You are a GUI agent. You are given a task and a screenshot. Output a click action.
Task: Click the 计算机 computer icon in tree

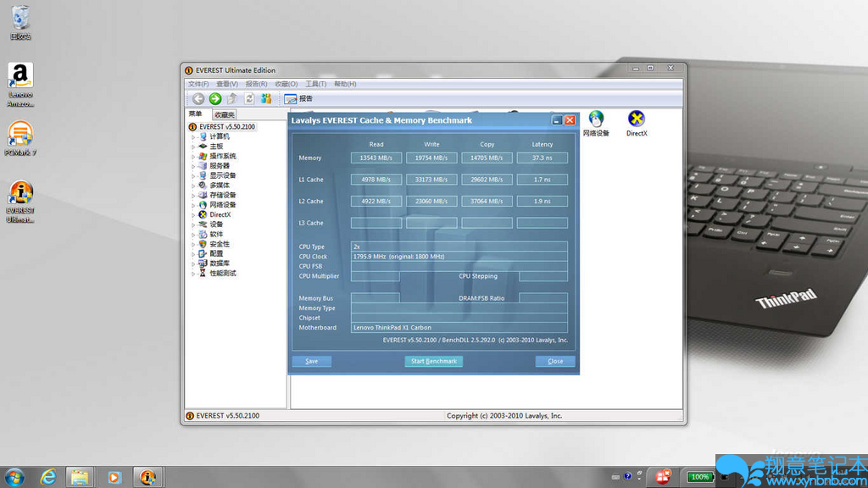pyautogui.click(x=203, y=136)
